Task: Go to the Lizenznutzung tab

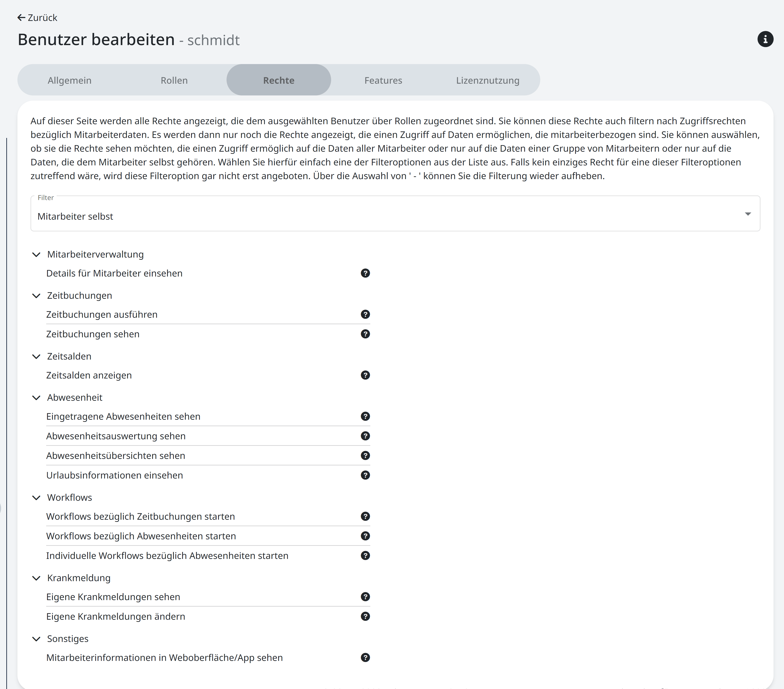Action: [488, 80]
